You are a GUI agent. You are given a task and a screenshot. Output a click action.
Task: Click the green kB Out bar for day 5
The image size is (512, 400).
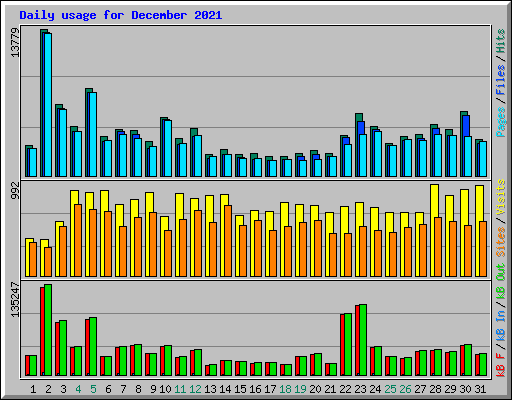coord(93,347)
